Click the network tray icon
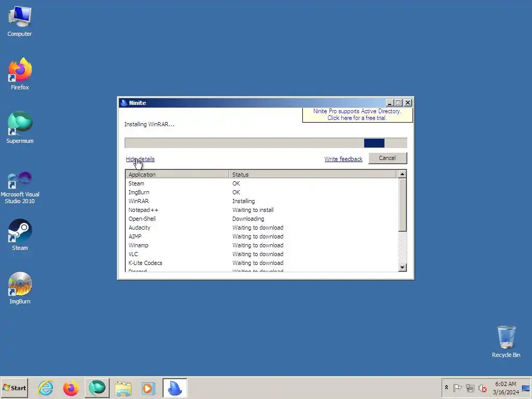The height and width of the screenshot is (399, 532). click(x=470, y=388)
